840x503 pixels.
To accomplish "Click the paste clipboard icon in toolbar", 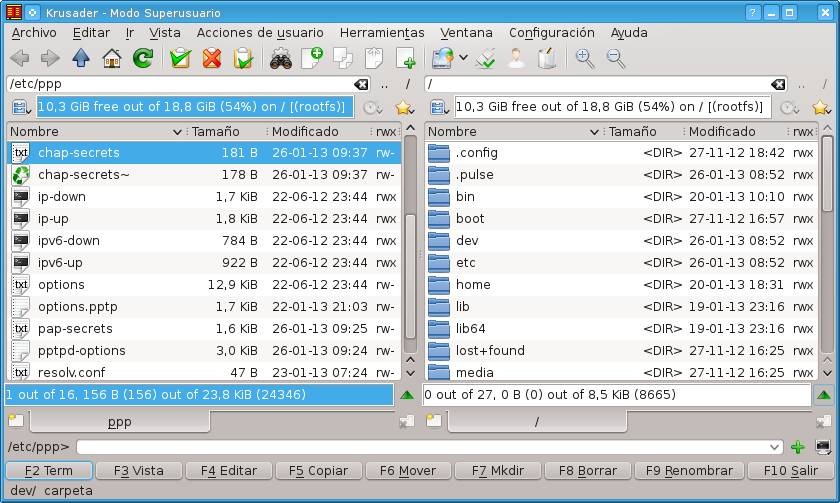I will point(374,58).
